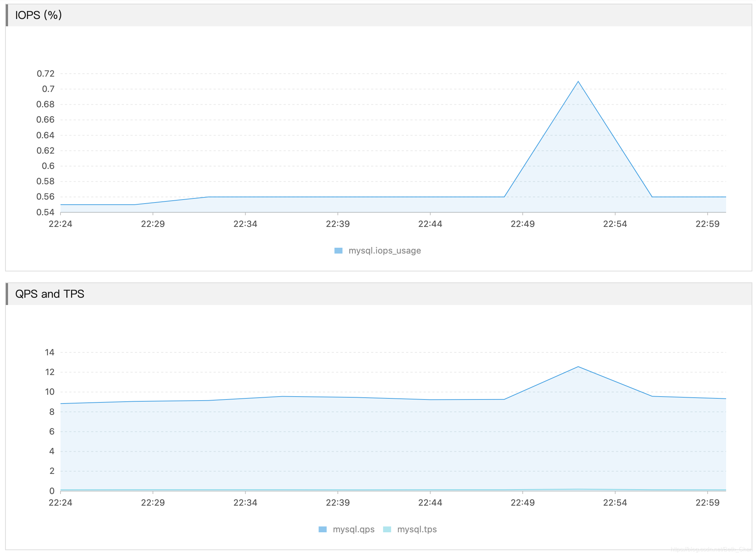This screenshot has width=756, height=556.
Task: Click the mysql.qps legend color swatch
Action: coord(323,529)
